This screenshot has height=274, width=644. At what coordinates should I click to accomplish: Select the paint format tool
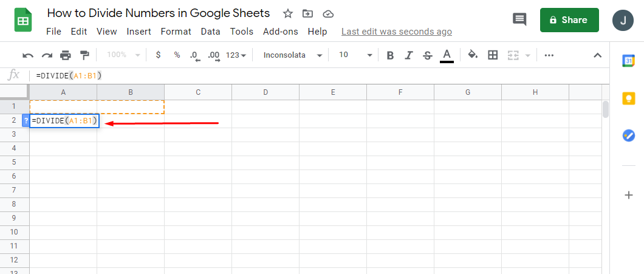pyautogui.click(x=84, y=55)
